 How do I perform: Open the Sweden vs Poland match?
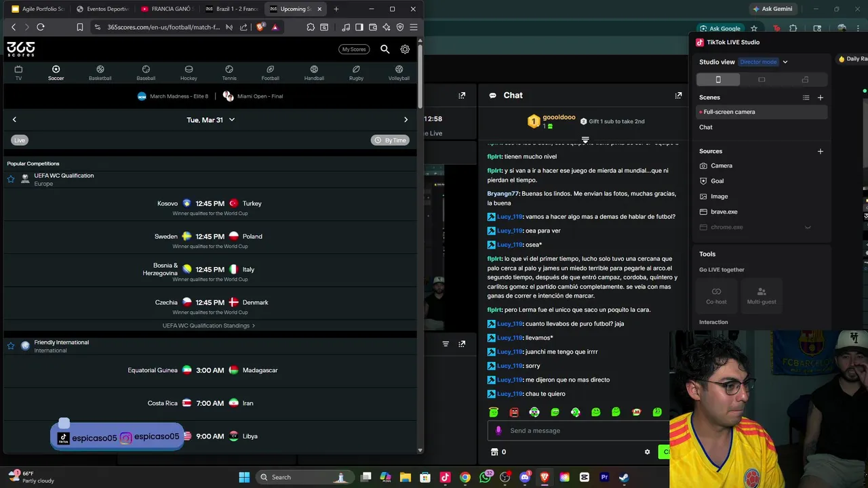[x=210, y=240]
